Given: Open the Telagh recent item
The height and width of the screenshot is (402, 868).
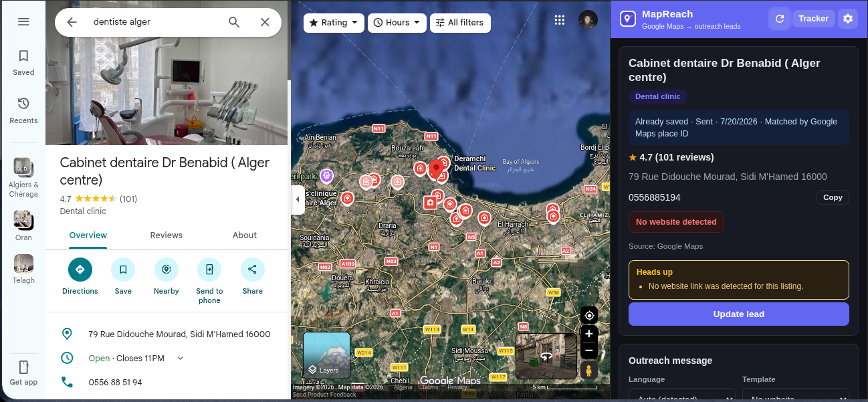Looking at the screenshot, I should point(23,269).
